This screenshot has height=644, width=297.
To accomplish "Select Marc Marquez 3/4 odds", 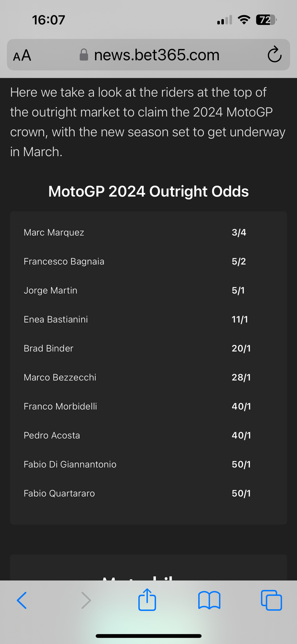I will [239, 233].
